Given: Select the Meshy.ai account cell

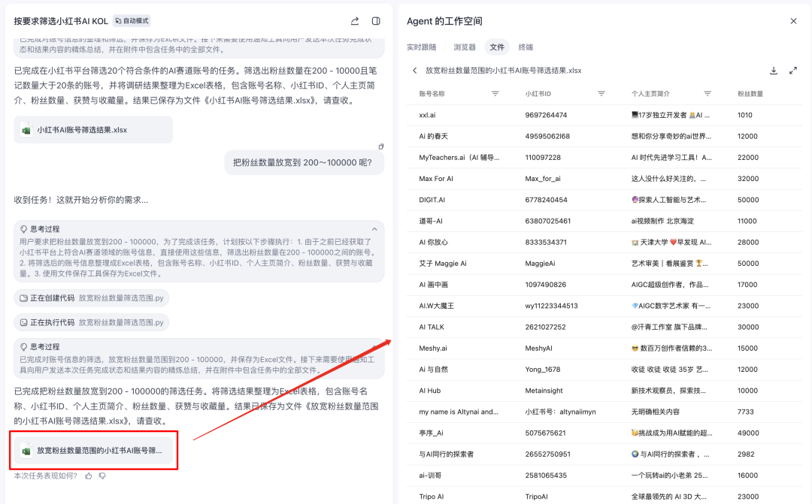Looking at the screenshot, I should [x=433, y=349].
